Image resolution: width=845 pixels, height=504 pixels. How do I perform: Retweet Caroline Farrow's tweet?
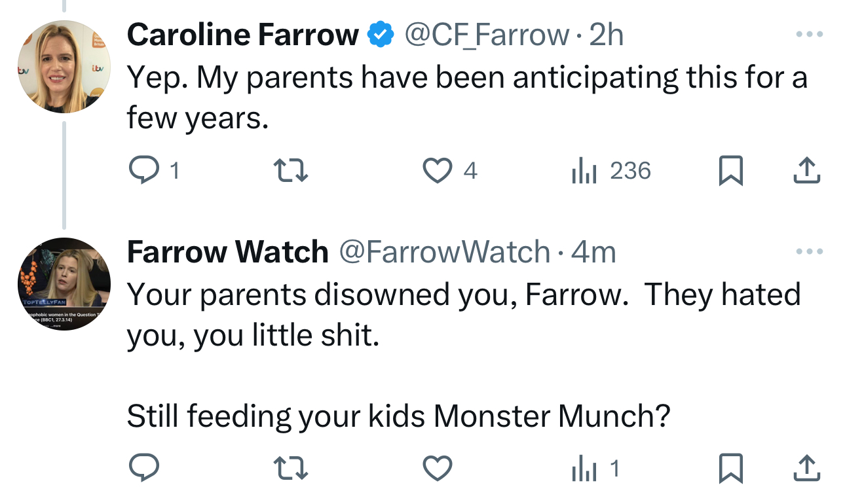(x=291, y=171)
